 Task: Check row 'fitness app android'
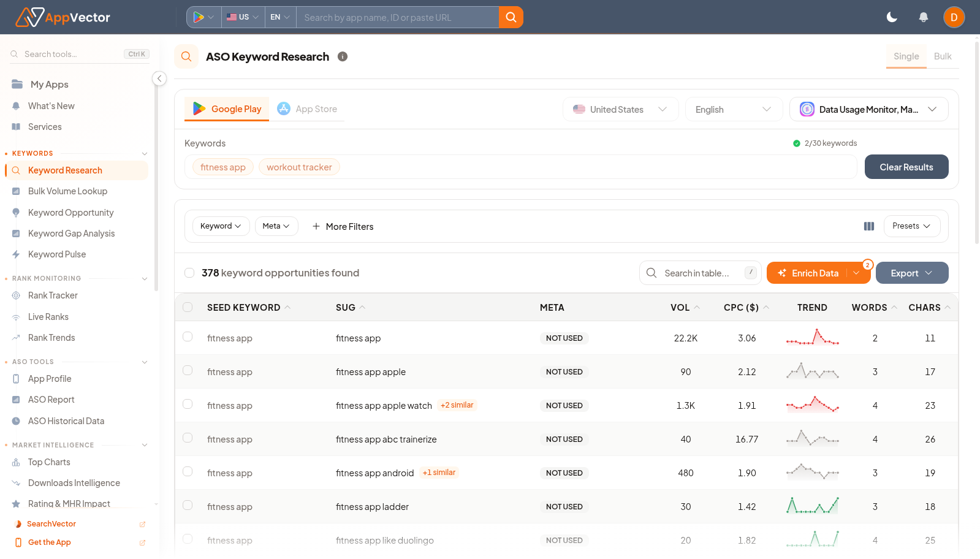[x=188, y=471]
